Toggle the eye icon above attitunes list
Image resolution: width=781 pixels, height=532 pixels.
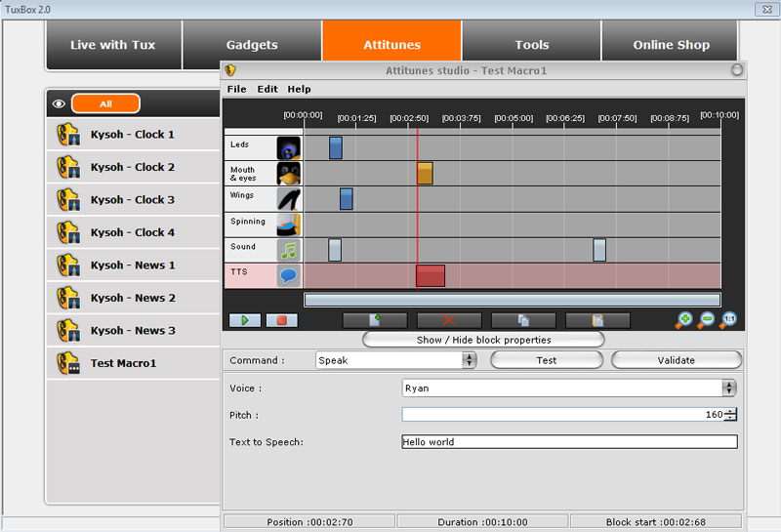click(58, 103)
